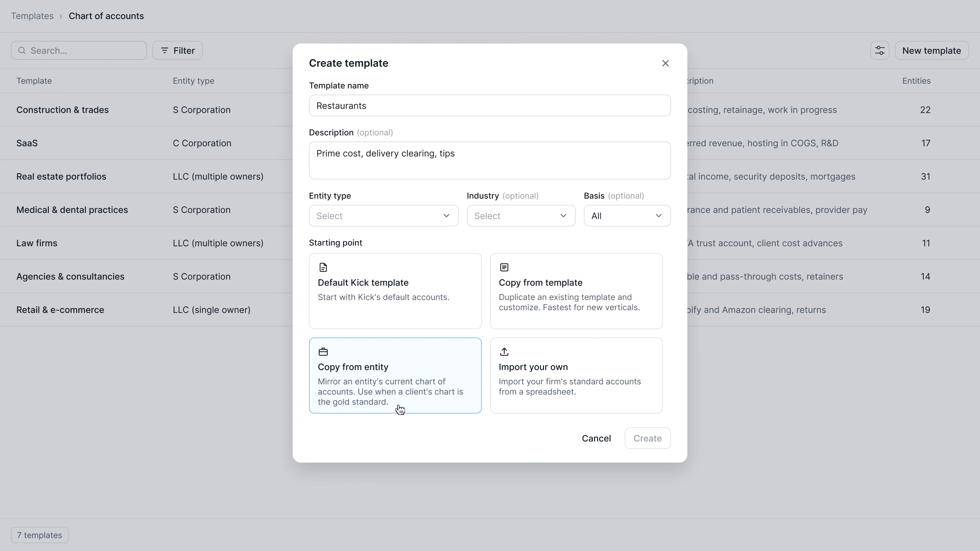The image size is (980, 551).
Task: Click the Create button
Action: coord(647,439)
